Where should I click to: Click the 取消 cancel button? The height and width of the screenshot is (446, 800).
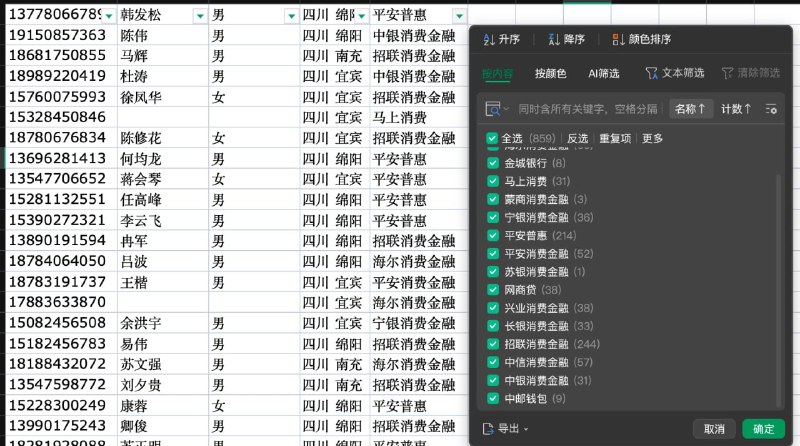point(714,429)
